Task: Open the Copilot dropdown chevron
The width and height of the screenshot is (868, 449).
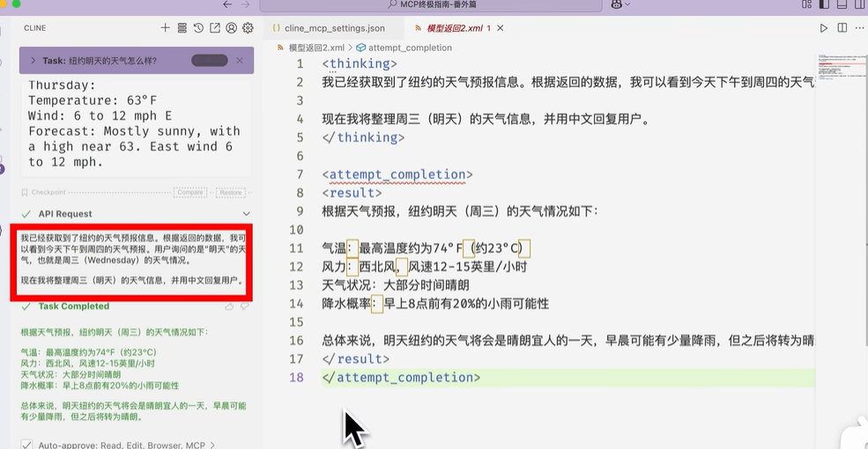Action: [x=627, y=4]
